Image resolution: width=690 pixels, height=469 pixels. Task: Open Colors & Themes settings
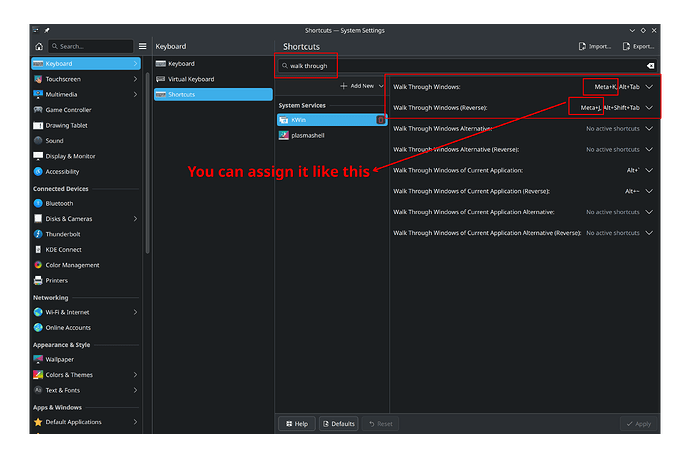[86, 375]
